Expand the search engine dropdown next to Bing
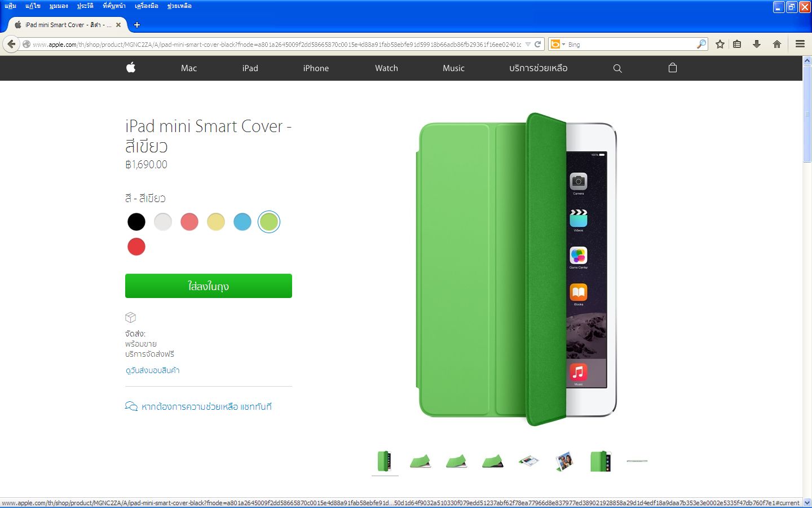812x508 pixels. coord(563,45)
